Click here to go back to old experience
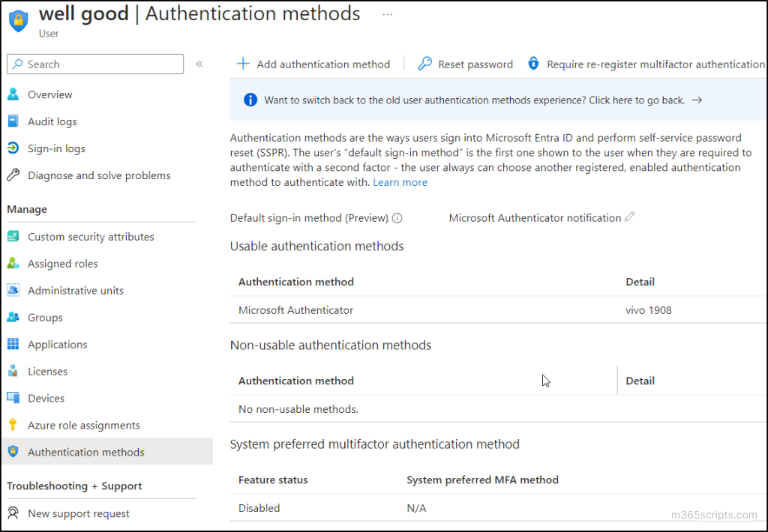This screenshot has height=532, width=768. click(x=636, y=100)
